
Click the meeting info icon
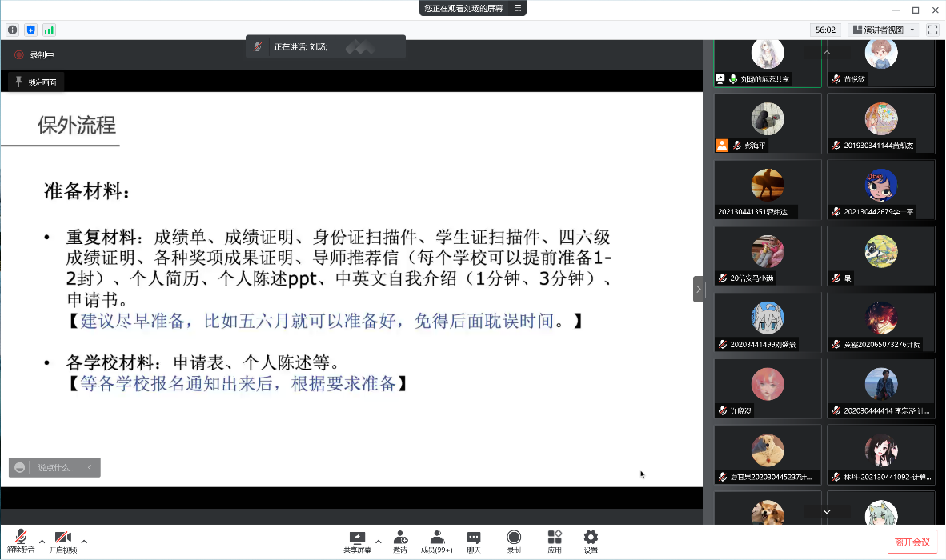point(12,30)
